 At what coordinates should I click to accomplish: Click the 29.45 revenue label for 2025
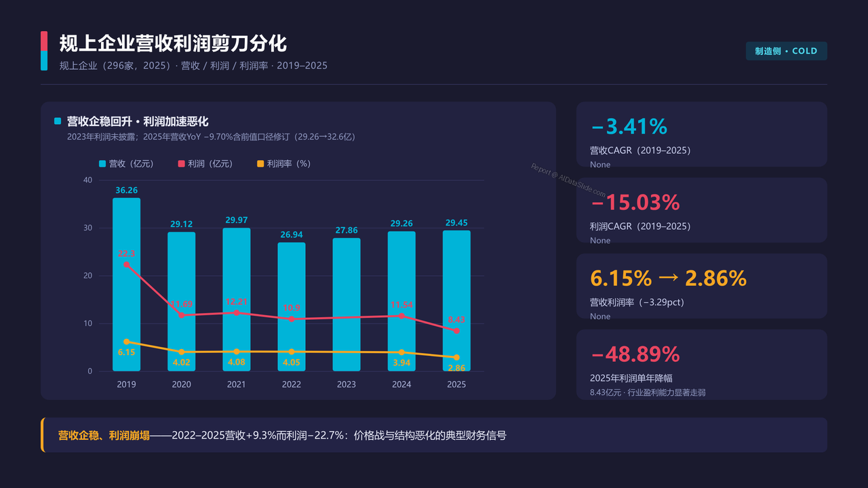click(456, 223)
